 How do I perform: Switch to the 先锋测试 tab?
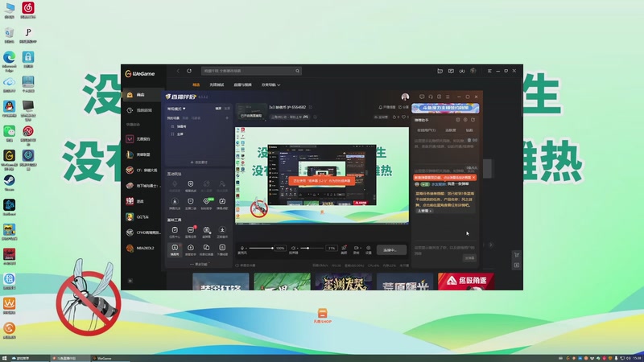(217, 85)
